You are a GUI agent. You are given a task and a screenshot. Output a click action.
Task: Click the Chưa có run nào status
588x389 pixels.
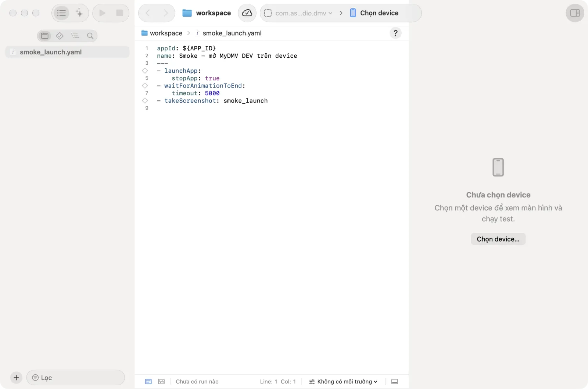pos(197,382)
